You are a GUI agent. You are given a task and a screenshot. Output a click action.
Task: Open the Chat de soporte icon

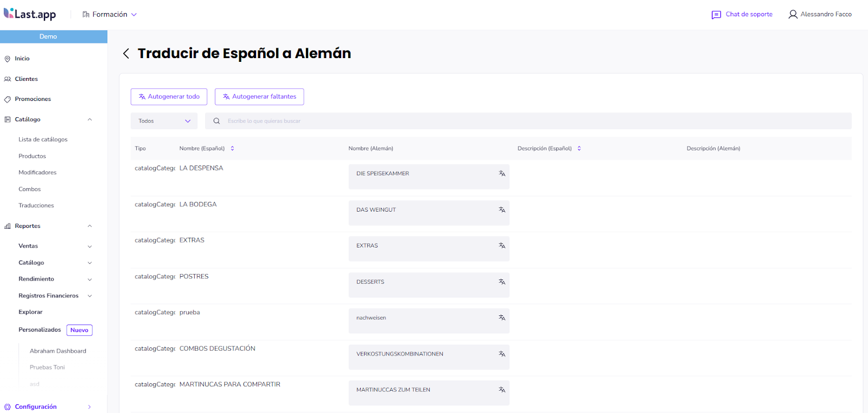tap(716, 15)
